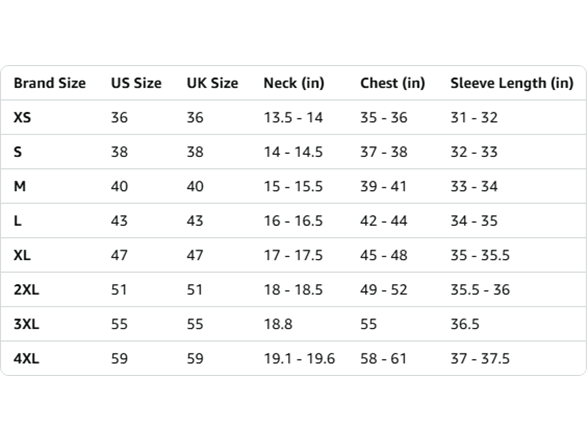Click sleeve length value 36.5
588x441 pixels.
465,324
